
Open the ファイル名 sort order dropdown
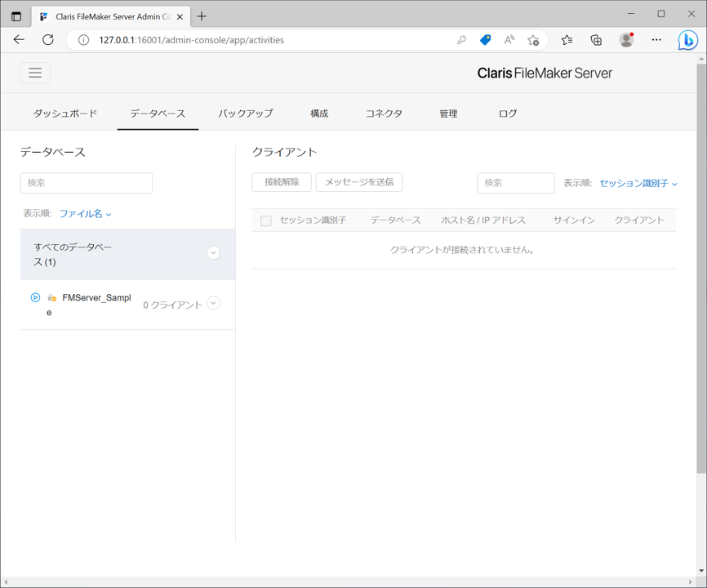coord(85,214)
